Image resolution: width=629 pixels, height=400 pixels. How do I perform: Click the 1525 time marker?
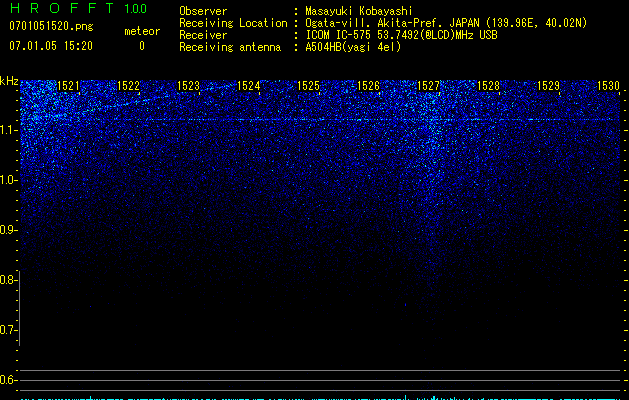pos(308,86)
